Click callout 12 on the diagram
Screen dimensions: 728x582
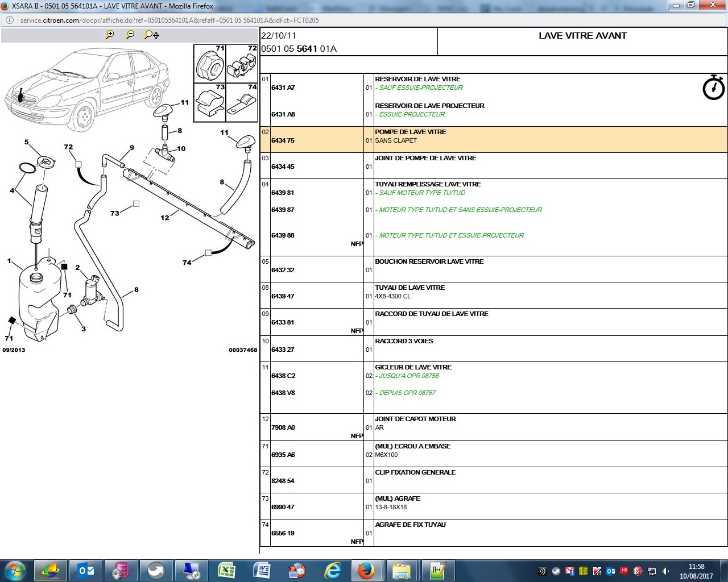pyautogui.click(x=164, y=218)
